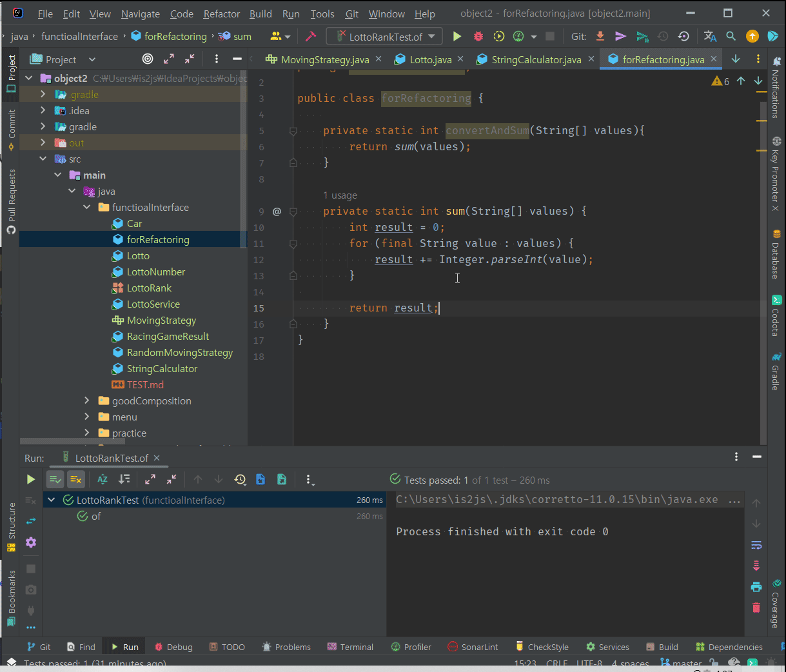Toggle Show Passed tests filter
Screen dimensions: 786x672
pos(55,479)
